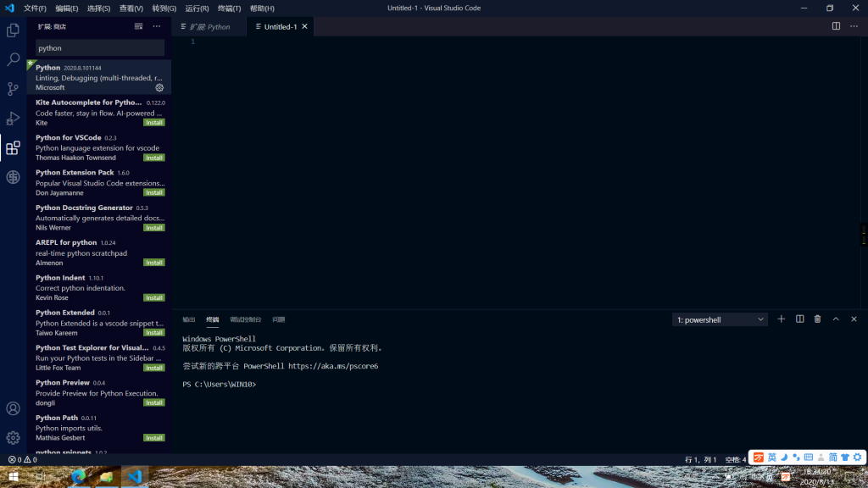
Task: Open the Explorer view in activity bar
Action: pos(13,30)
